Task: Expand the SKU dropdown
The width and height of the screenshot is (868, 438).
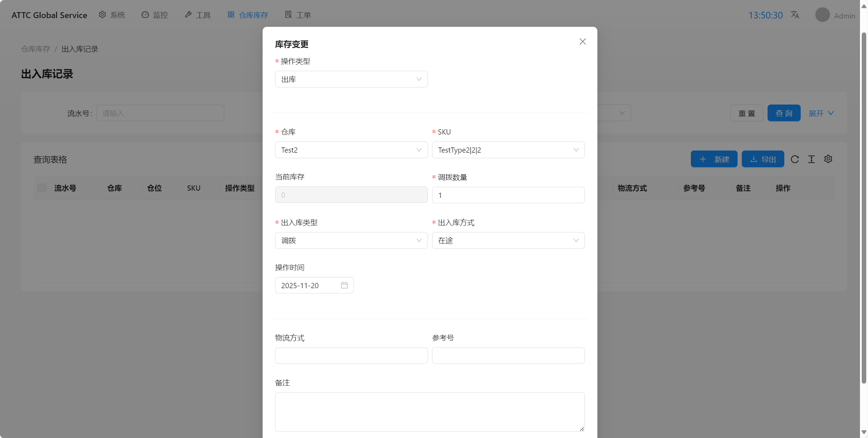Action: point(508,150)
